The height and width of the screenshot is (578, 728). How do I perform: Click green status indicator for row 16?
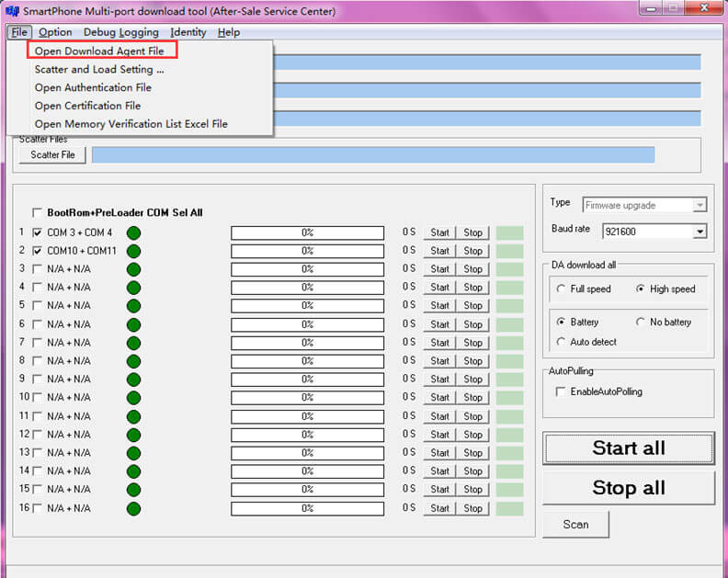click(x=133, y=508)
